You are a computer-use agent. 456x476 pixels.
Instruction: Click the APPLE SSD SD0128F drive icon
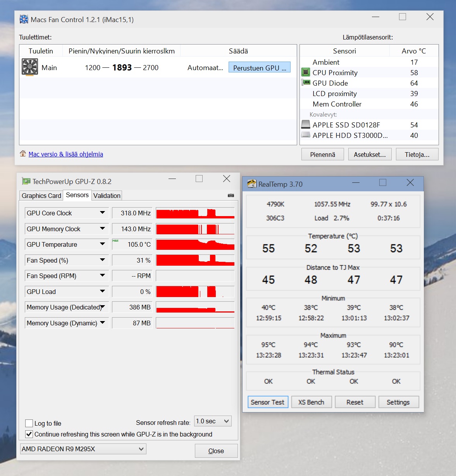(x=306, y=125)
